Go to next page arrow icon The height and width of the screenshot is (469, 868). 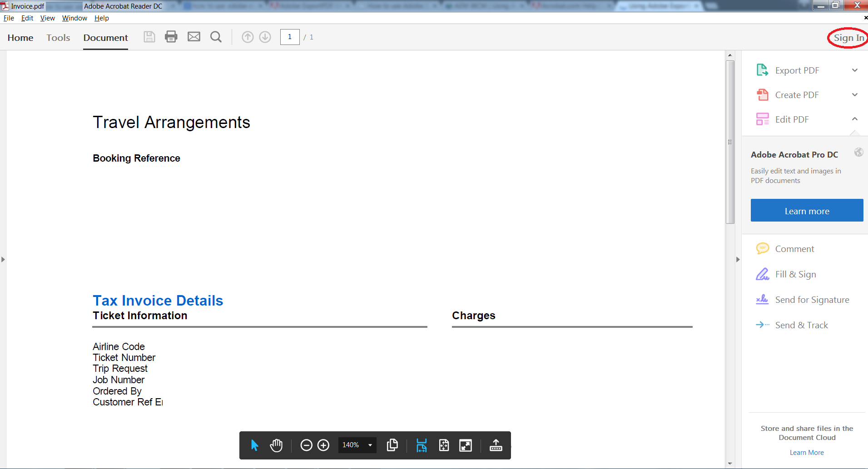265,37
